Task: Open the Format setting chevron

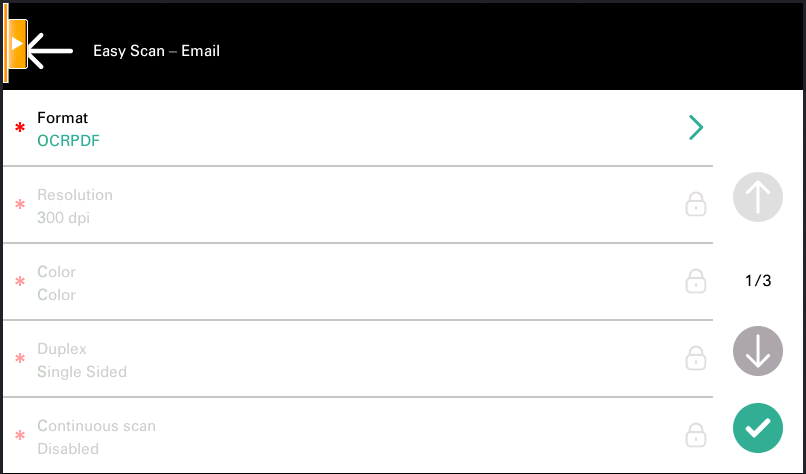Action: pos(696,128)
